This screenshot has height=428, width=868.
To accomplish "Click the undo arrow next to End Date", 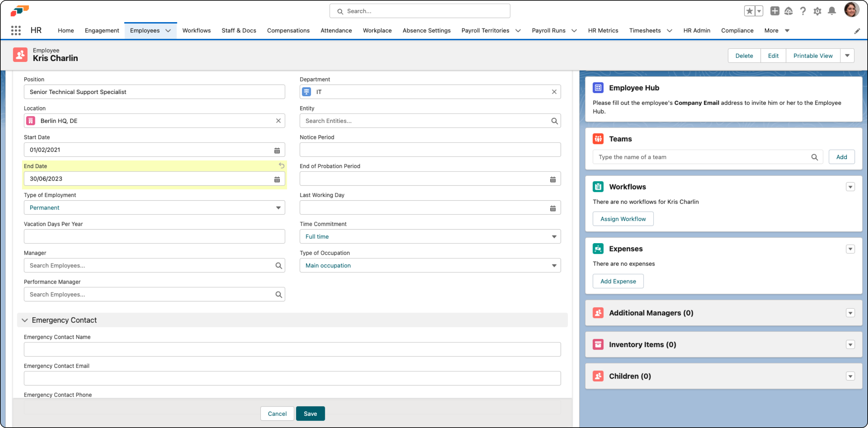I will tap(282, 166).
